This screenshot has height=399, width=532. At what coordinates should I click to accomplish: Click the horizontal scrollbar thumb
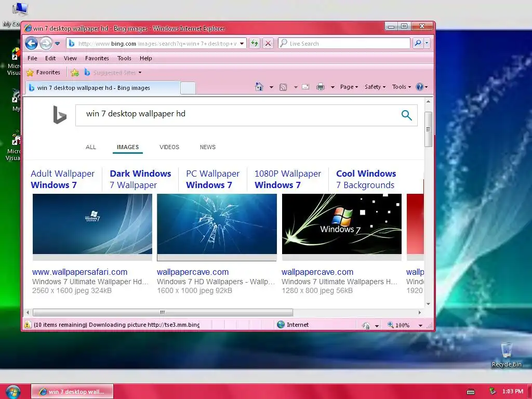click(163, 312)
